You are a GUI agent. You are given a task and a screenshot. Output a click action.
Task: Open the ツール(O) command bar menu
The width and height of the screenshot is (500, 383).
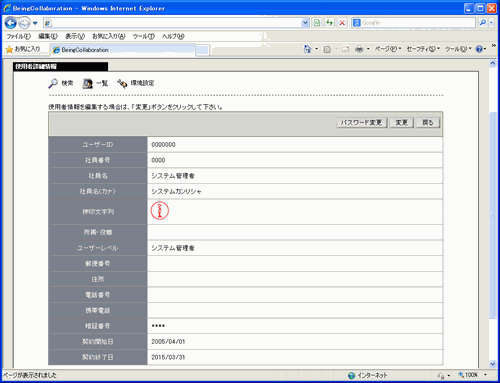pyautogui.click(x=458, y=49)
